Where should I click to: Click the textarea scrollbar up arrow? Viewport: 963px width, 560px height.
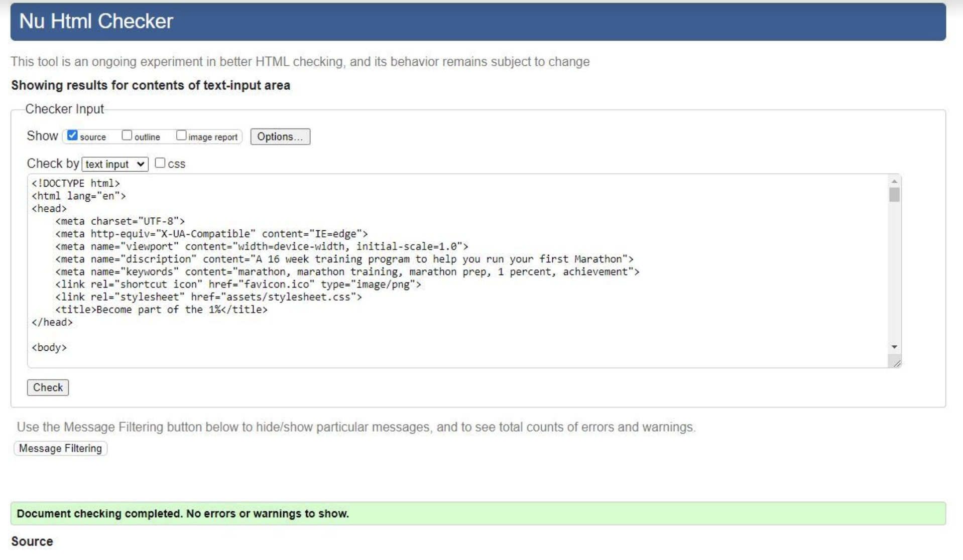tap(894, 181)
